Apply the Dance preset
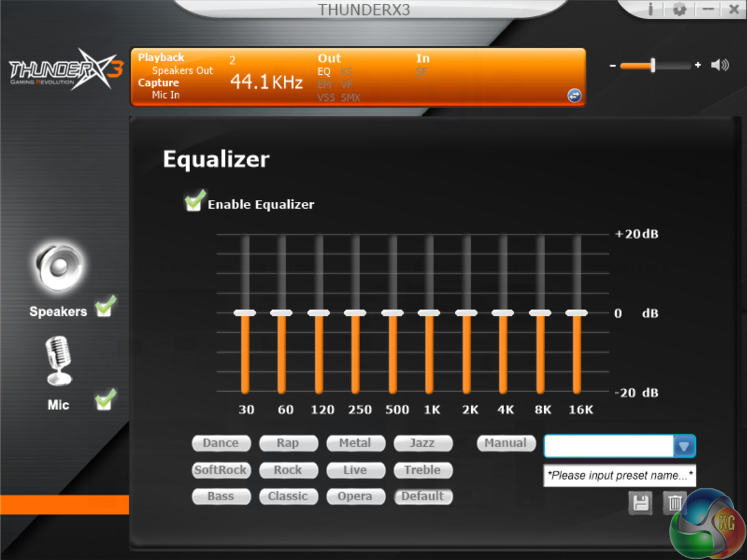Viewport: 747px width, 560px height. (x=221, y=443)
